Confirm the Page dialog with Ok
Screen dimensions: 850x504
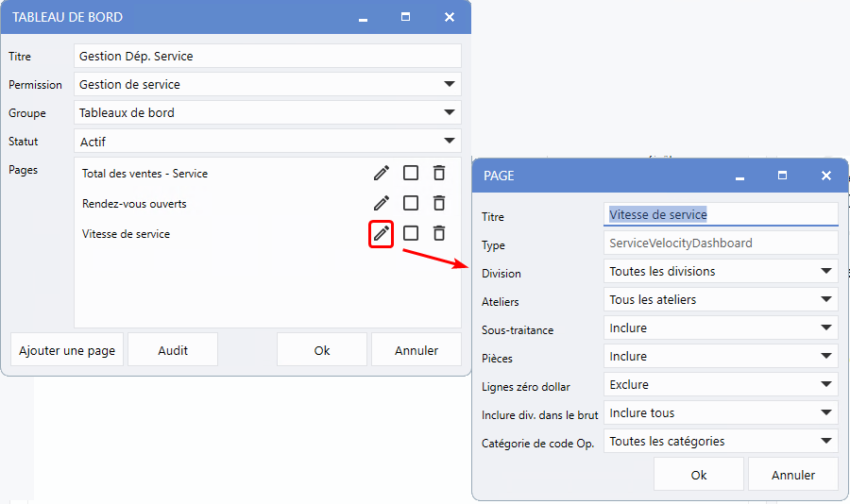pos(699,475)
